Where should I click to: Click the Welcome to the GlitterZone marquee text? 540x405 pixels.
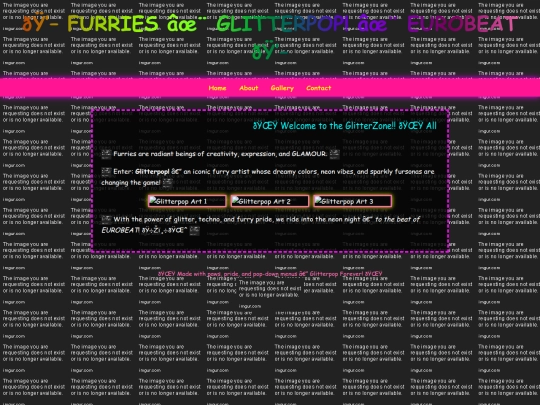click(345, 126)
